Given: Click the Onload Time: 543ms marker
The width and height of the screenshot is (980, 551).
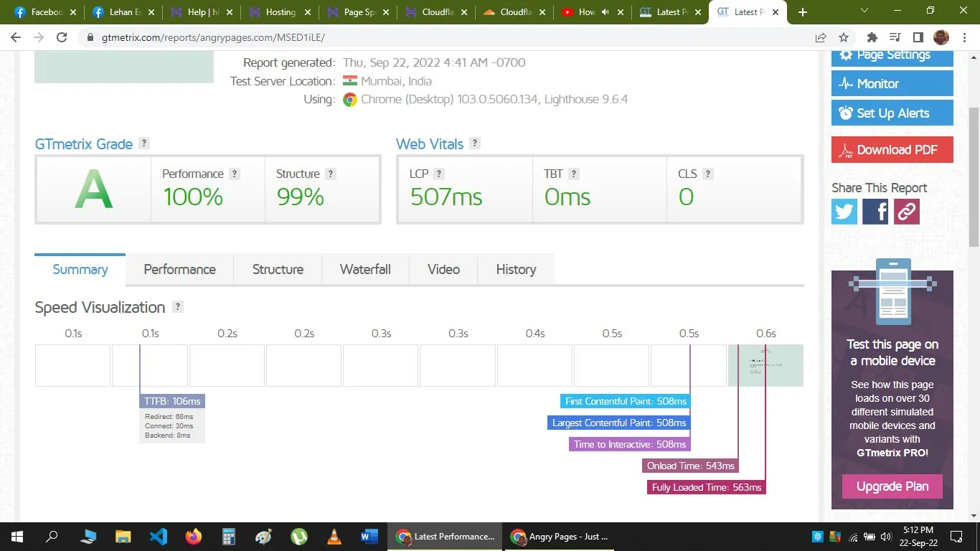Looking at the screenshot, I should click(x=690, y=466).
